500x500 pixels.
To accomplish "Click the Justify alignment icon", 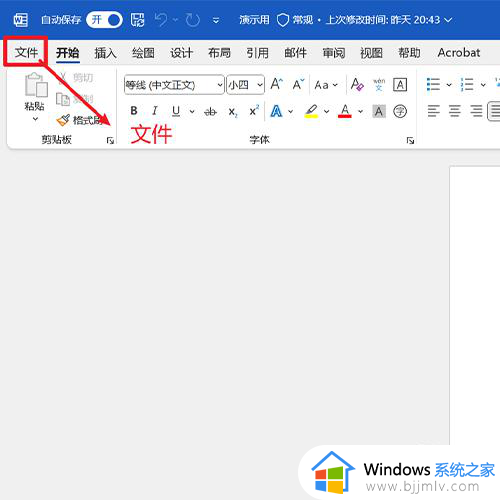I will tap(494, 111).
